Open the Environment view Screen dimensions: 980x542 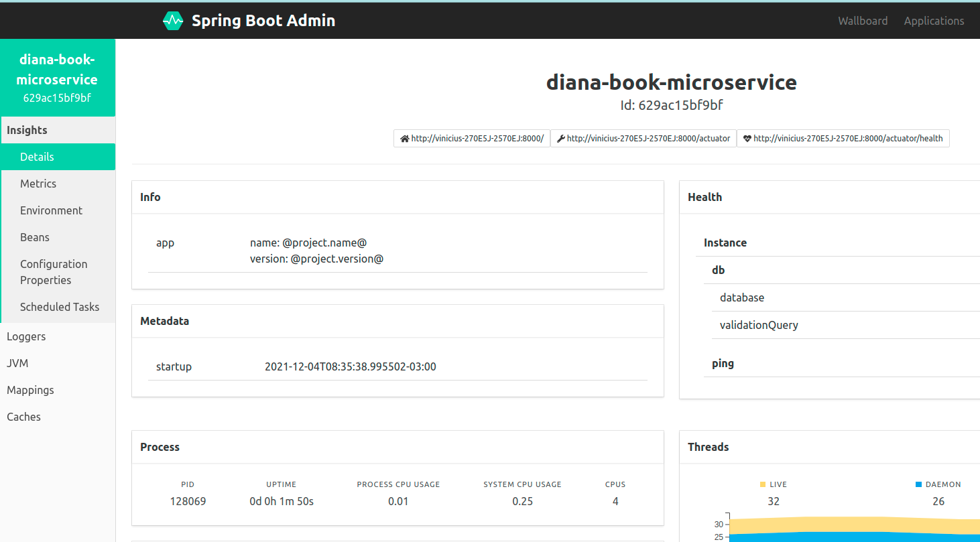pos(58,210)
